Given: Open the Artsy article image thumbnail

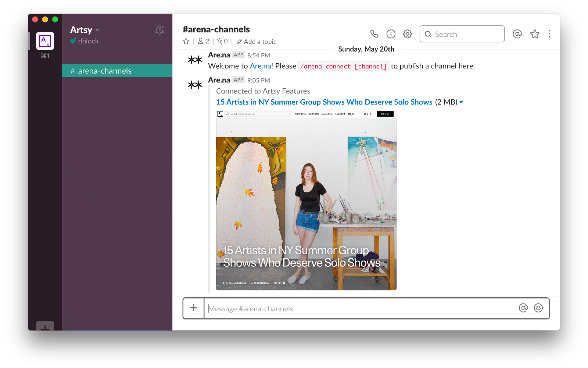Looking at the screenshot, I should (x=306, y=200).
